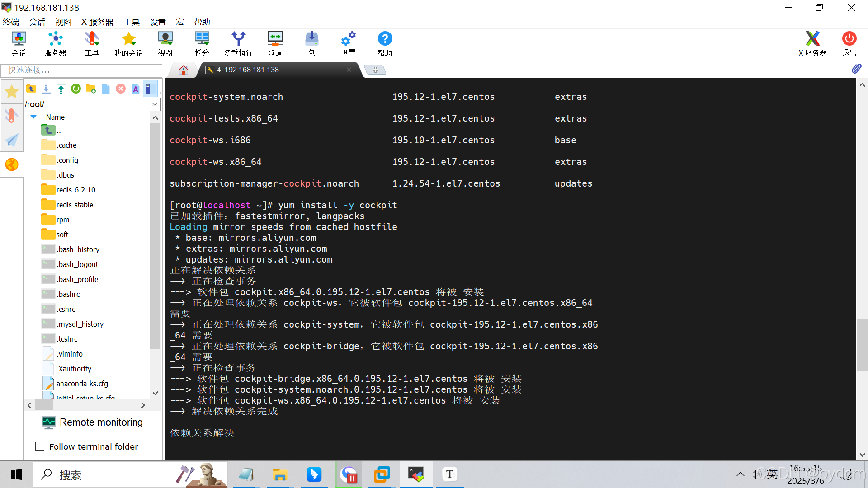Open the 宏 menu
Screen dimensions: 868x488
pyautogui.click(x=180, y=22)
